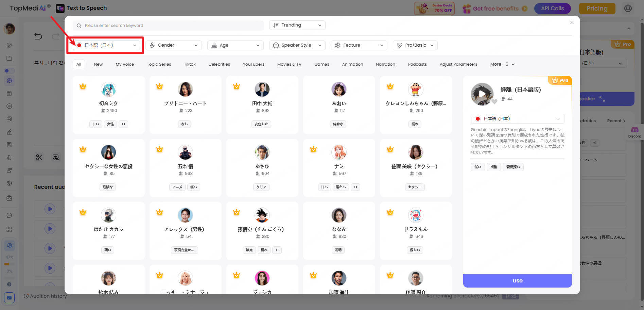
Task: Switch to Podcasts tab
Action: [x=417, y=64]
